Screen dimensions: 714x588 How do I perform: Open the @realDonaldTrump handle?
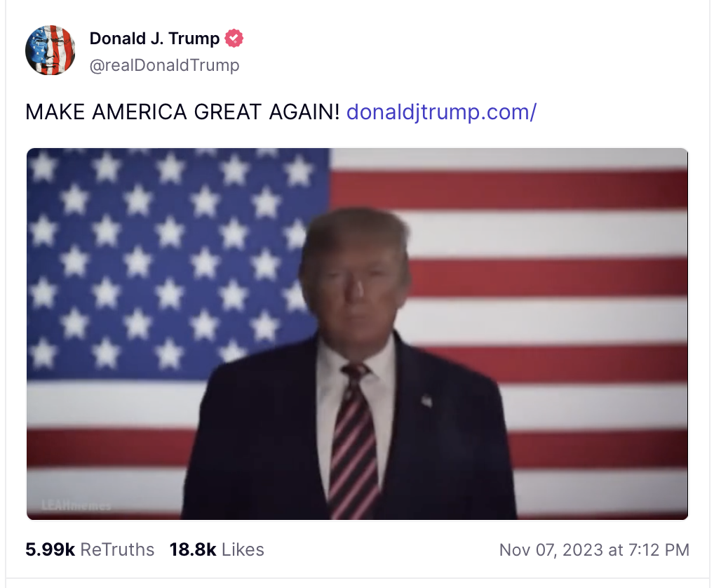[x=164, y=65]
